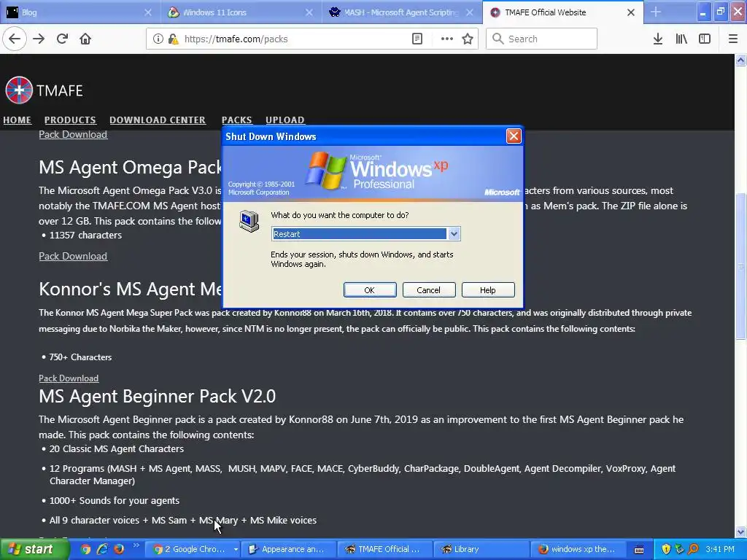Launch Internet Explorer from quick launch
The height and width of the screenshot is (560, 747).
(102, 549)
